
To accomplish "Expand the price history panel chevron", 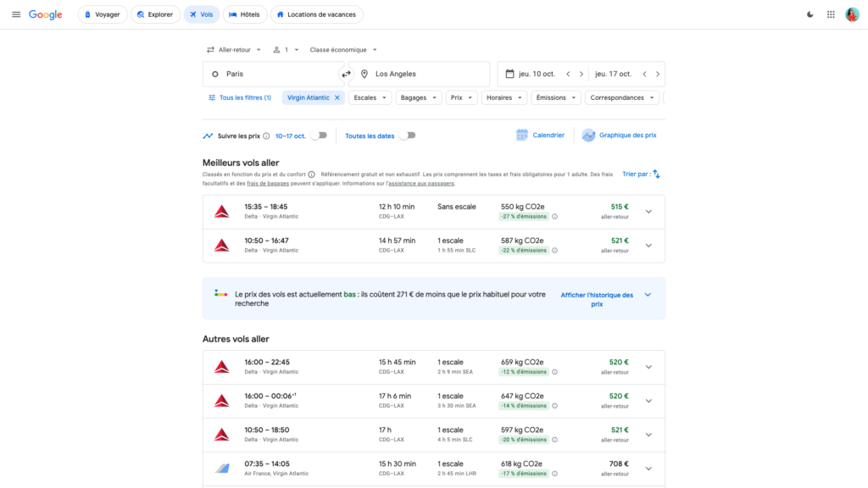I will tap(648, 295).
